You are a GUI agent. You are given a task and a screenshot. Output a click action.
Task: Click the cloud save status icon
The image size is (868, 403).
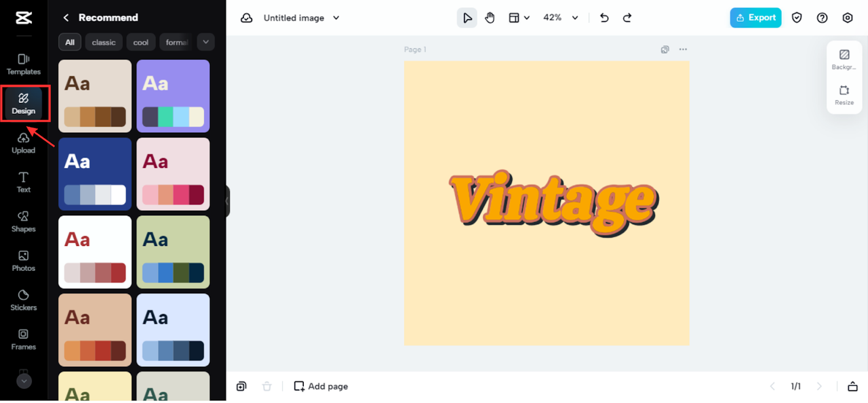coord(247,18)
